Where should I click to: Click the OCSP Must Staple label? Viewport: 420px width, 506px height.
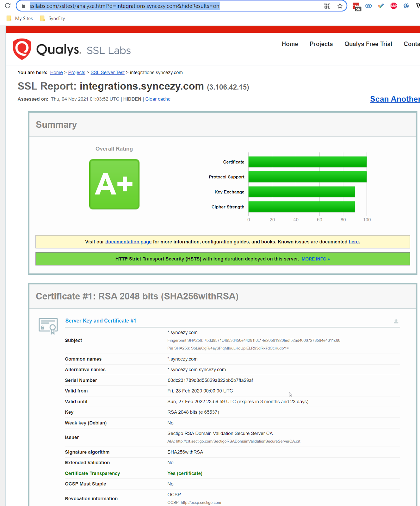tap(85, 484)
